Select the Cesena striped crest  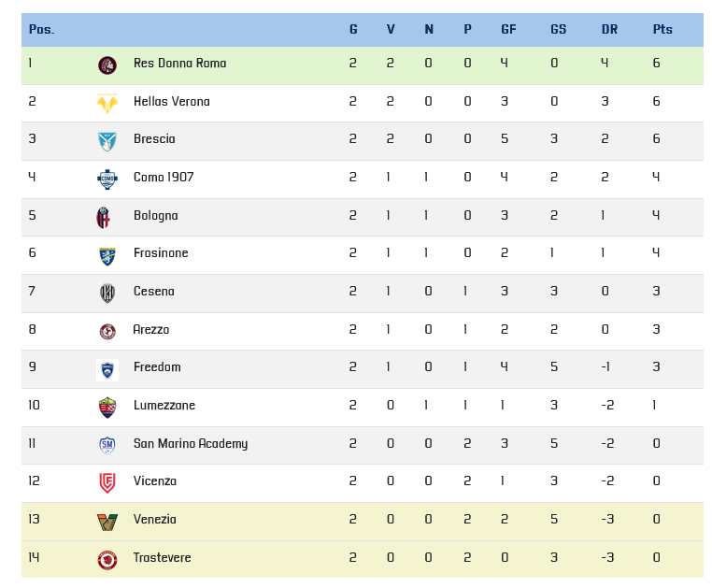point(107,294)
